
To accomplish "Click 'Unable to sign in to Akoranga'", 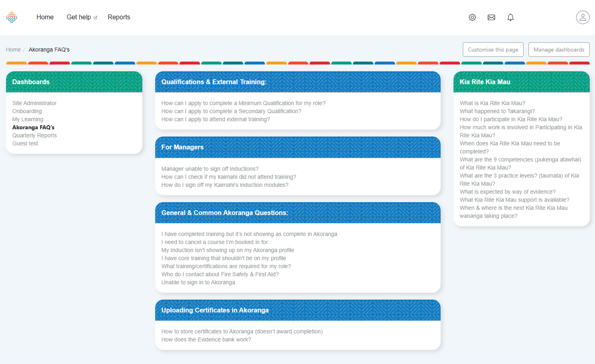I will [198, 282].
